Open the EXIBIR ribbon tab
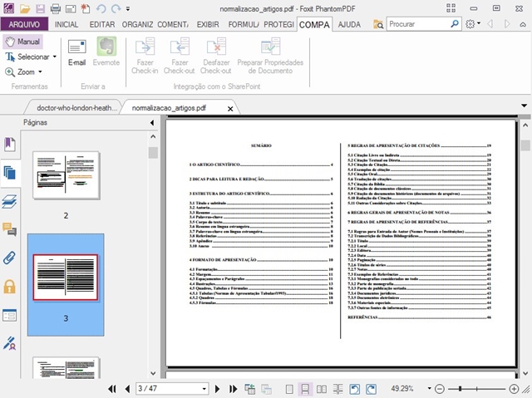 pos(208,24)
